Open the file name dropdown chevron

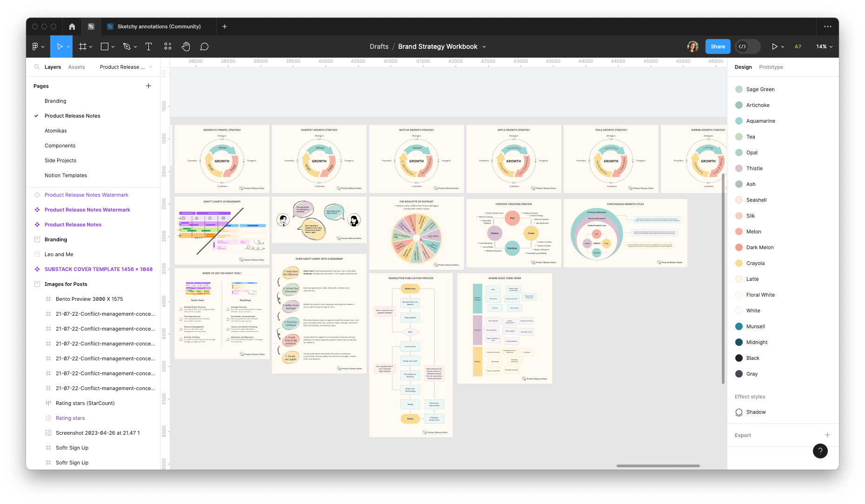pos(484,47)
